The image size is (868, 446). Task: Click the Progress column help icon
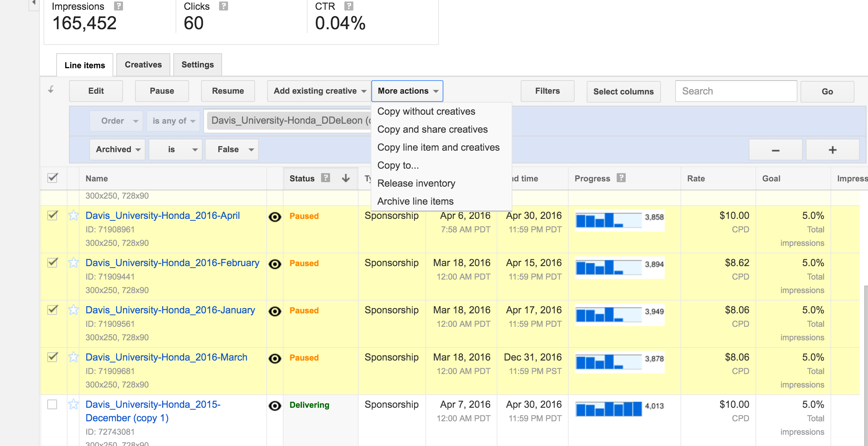(621, 178)
